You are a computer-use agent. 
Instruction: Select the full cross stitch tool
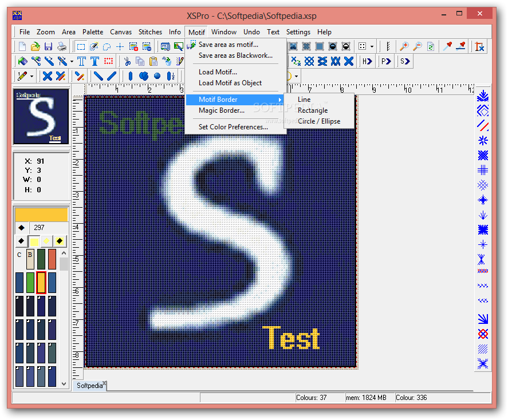click(x=48, y=76)
